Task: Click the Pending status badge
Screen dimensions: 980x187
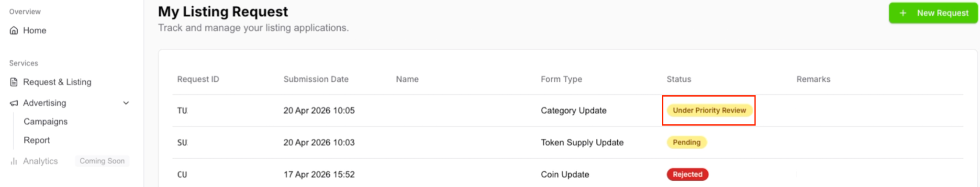Action: click(x=687, y=143)
